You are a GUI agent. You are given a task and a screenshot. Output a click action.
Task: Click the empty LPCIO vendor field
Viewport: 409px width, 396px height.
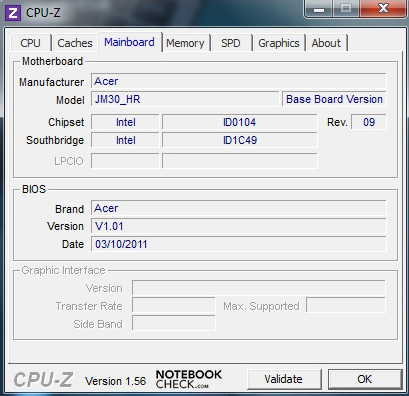[x=125, y=161]
